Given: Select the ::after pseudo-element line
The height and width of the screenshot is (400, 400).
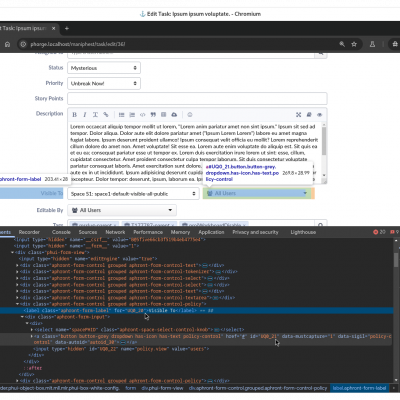Looking at the screenshot, I should tap(33, 368).
